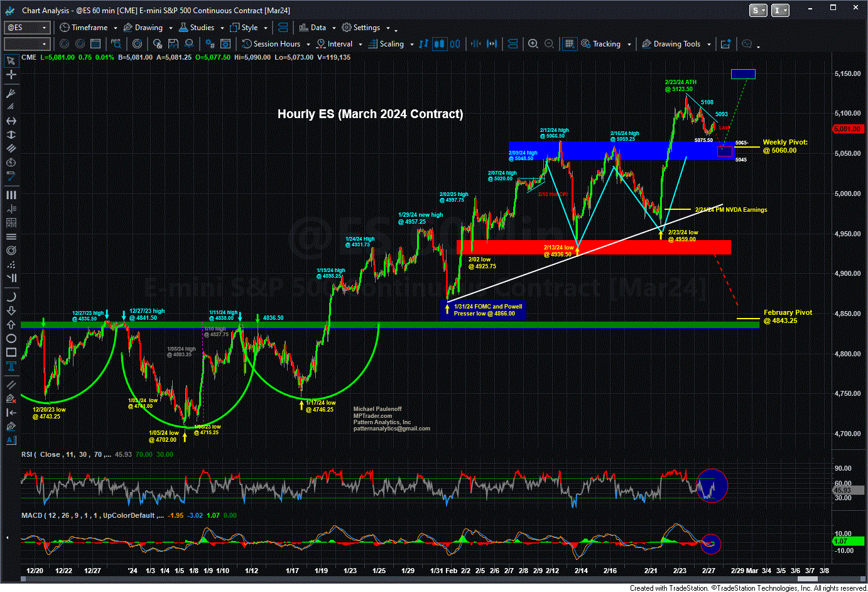Image resolution: width=868 pixels, height=592 pixels.
Task: Click the left scroll arrow beside MACD panel
Action: pyautogui.click(x=8, y=538)
